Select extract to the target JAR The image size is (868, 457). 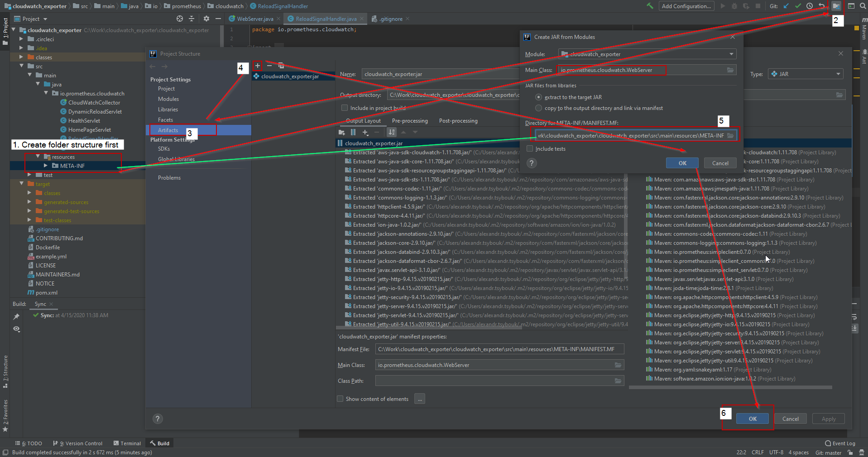point(538,97)
